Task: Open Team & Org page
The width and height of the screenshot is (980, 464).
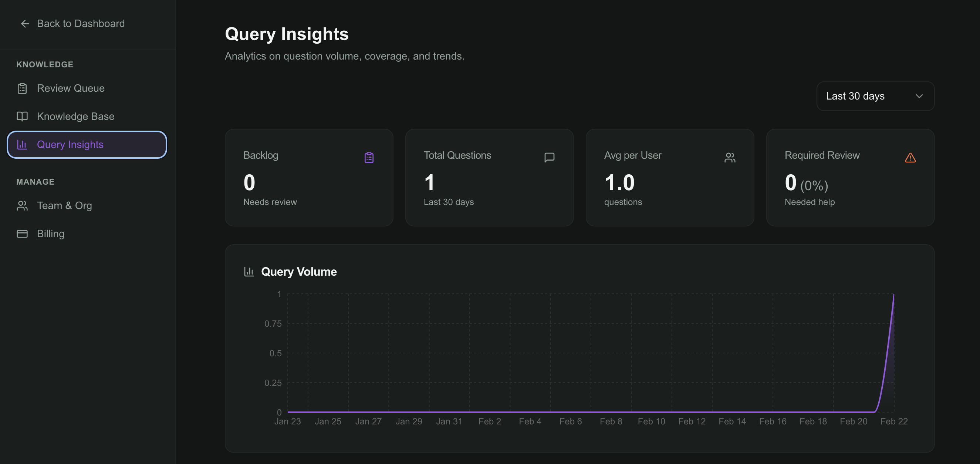Action: point(64,206)
